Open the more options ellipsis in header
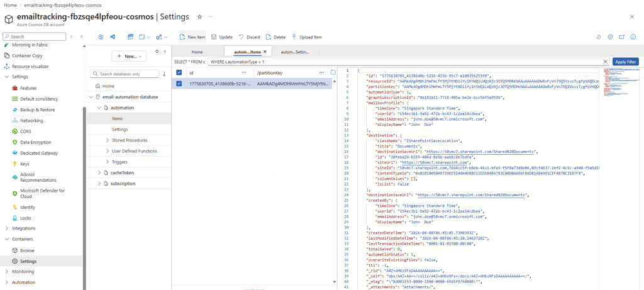Image resolution: width=644 pixels, height=290 pixels. (211, 17)
